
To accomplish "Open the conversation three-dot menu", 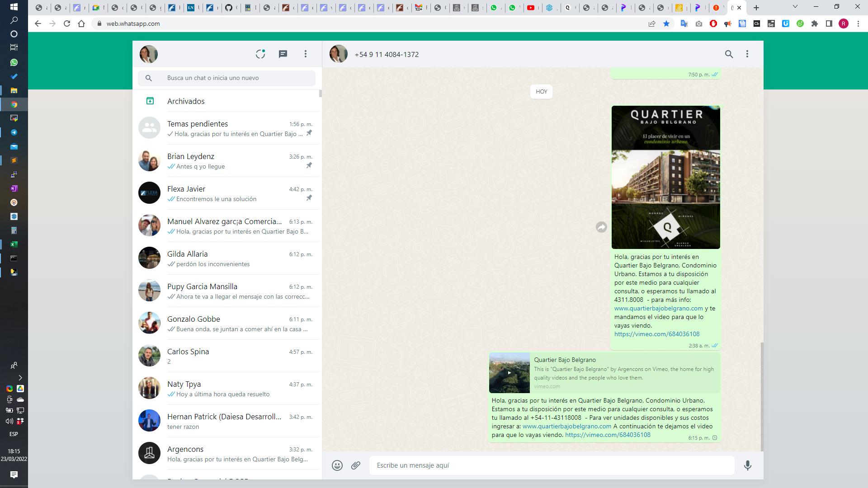I will (x=747, y=54).
